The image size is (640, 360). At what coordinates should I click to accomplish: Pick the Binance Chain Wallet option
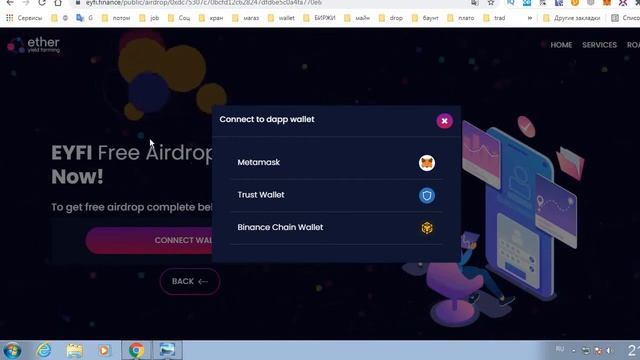coord(336,228)
